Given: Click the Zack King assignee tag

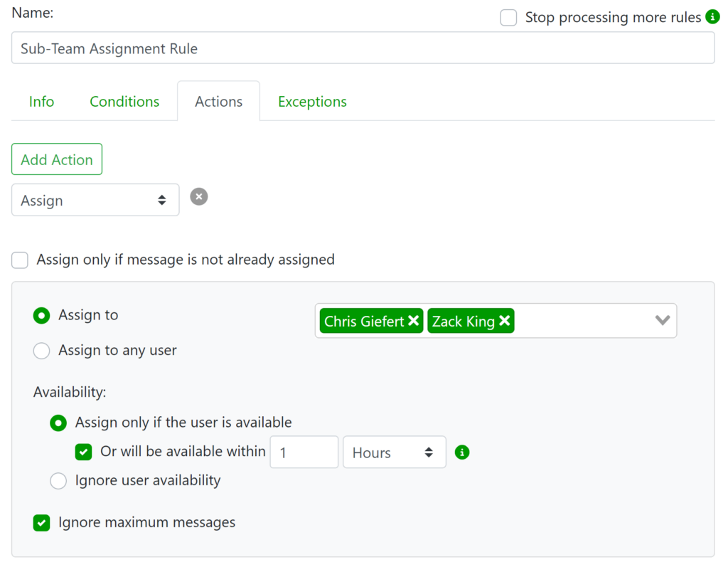Looking at the screenshot, I should coord(471,321).
